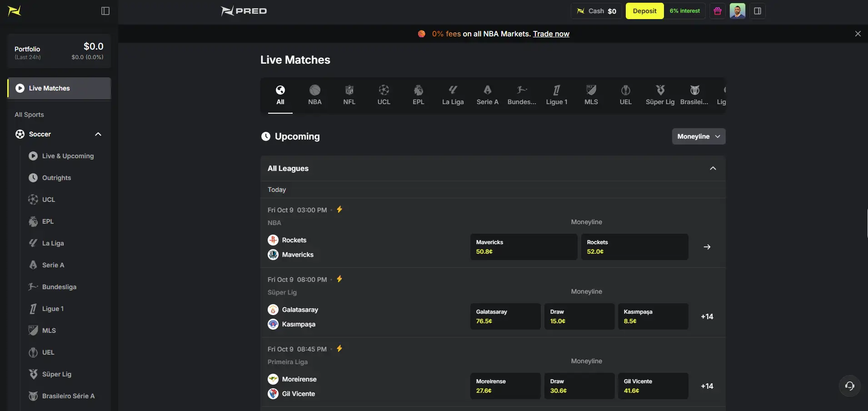
Task: Follow the Trade now link
Action: pyautogui.click(x=551, y=34)
